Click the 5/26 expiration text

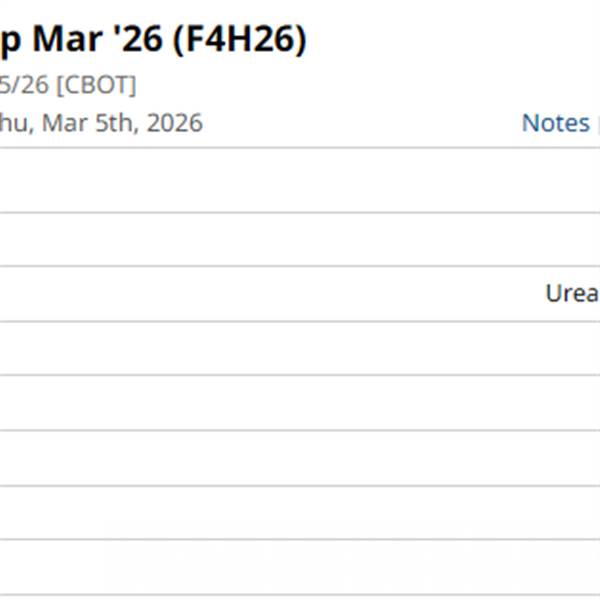pyautogui.click(x=24, y=85)
